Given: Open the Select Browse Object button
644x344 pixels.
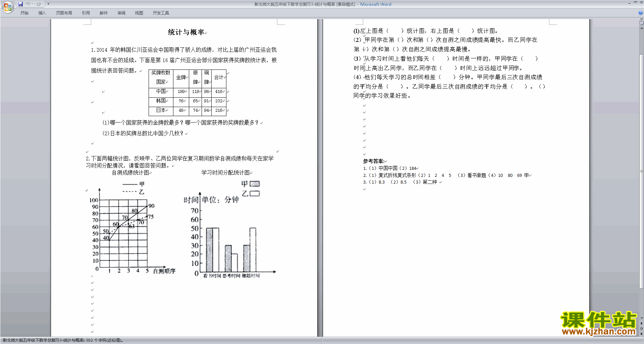Looking at the screenshot, I should point(641,328).
